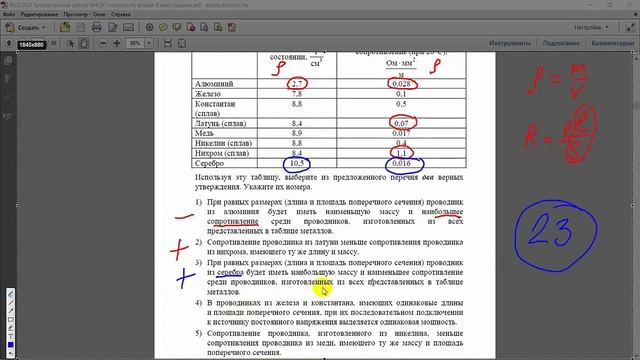Click the value 7,8 in the Железо row
Image resolution: width=640 pixels, height=360 pixels.
(297, 94)
